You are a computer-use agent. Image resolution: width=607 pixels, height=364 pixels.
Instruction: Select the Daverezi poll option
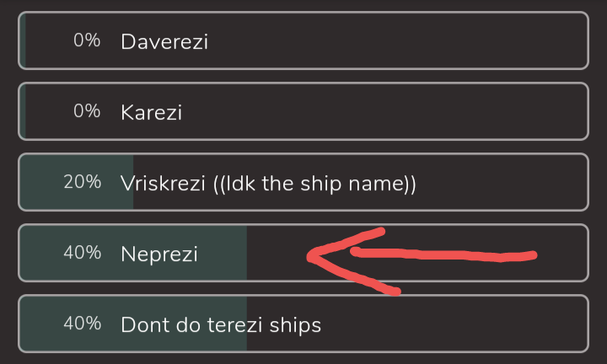(303, 40)
